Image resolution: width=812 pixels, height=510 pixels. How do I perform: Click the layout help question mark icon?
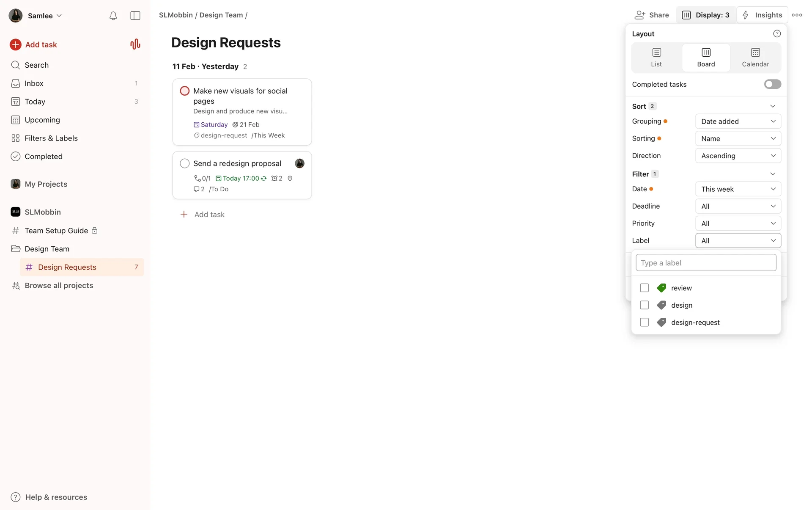[777, 34]
